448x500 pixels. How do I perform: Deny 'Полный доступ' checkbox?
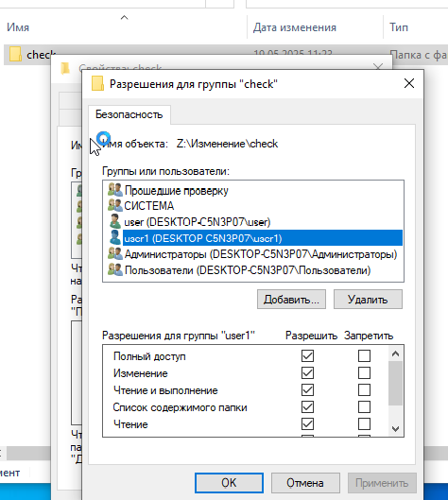pyautogui.click(x=364, y=356)
